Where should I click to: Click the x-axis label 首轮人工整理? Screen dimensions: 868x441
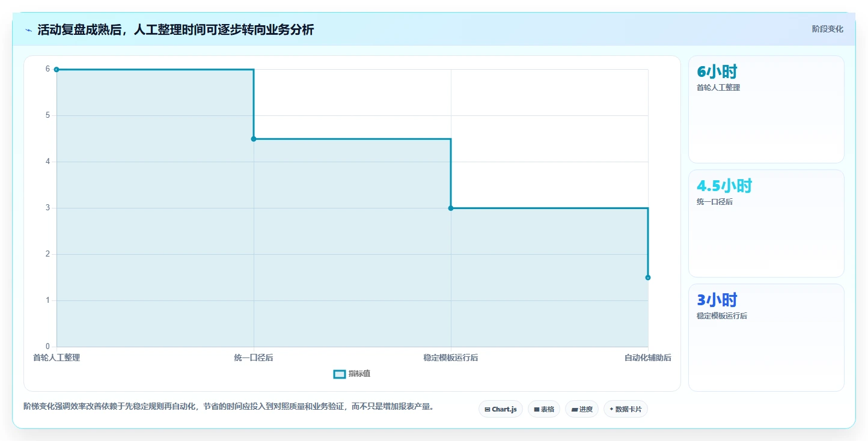pyautogui.click(x=57, y=358)
